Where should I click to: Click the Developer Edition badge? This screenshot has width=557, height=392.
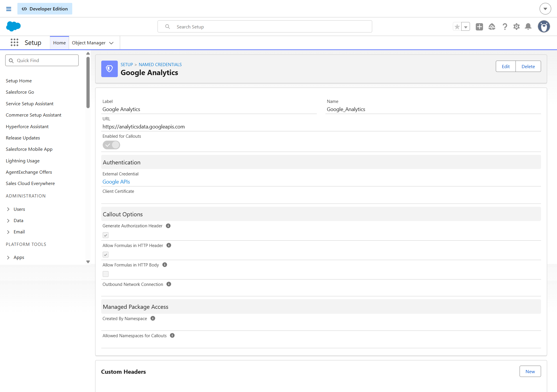coord(45,9)
